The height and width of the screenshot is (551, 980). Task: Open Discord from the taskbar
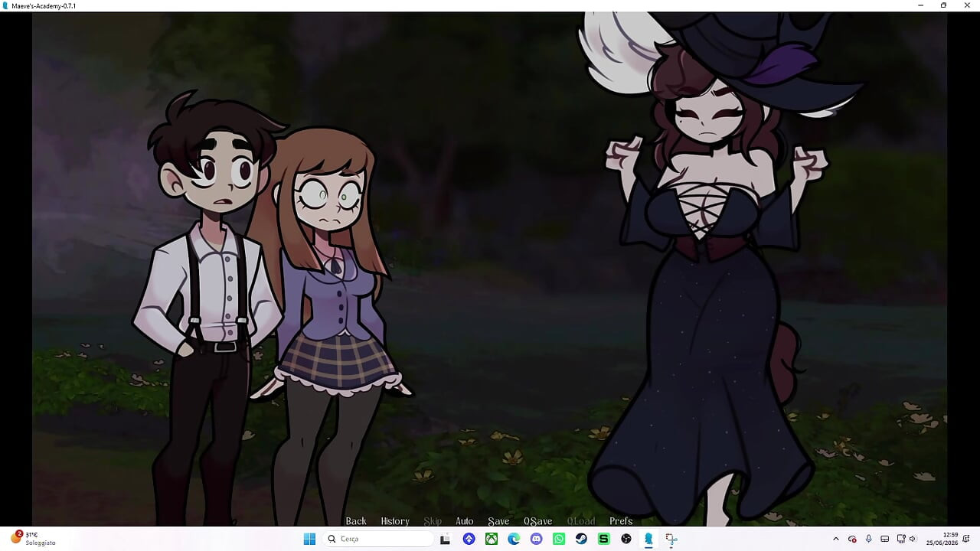point(536,539)
